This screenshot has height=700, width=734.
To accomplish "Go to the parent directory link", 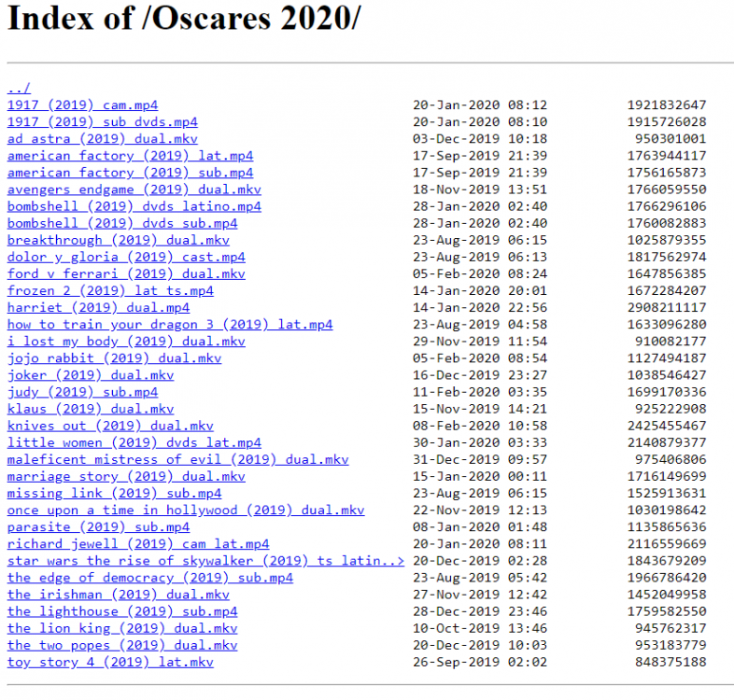I will [19, 89].
